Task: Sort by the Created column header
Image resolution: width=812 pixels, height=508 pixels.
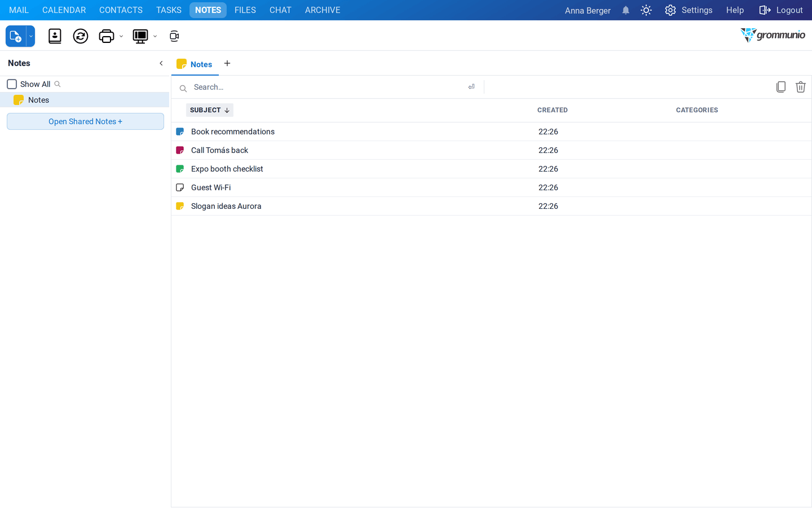Action: (x=553, y=110)
